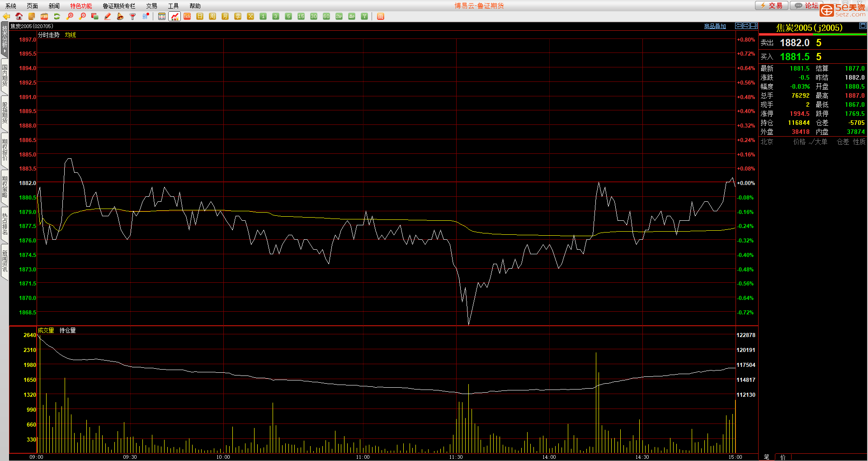Click the green refresh arrows icon

click(x=57, y=16)
